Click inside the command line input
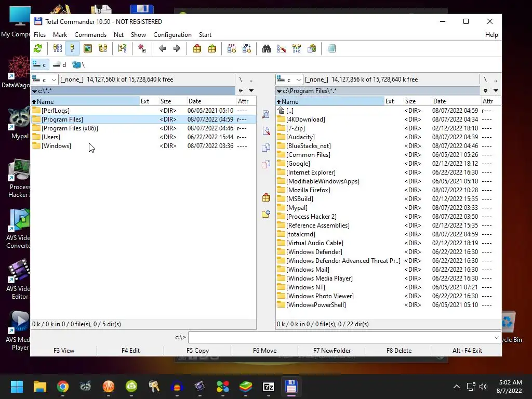The image size is (532, 399). click(341, 337)
